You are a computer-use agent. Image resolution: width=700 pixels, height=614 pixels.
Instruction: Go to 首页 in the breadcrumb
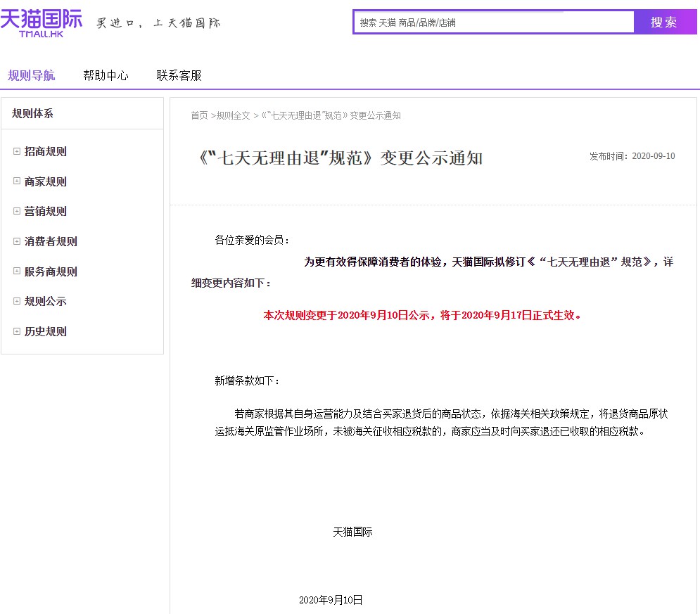coord(200,115)
